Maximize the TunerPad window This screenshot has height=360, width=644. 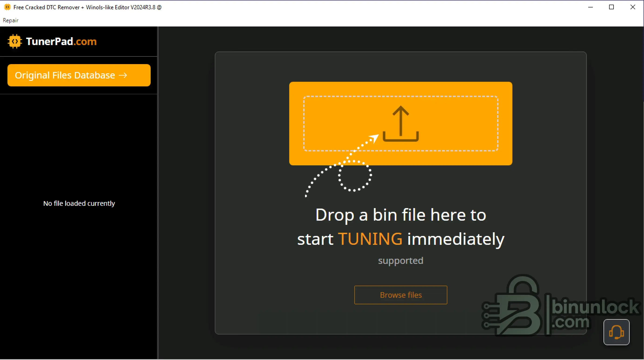click(611, 7)
